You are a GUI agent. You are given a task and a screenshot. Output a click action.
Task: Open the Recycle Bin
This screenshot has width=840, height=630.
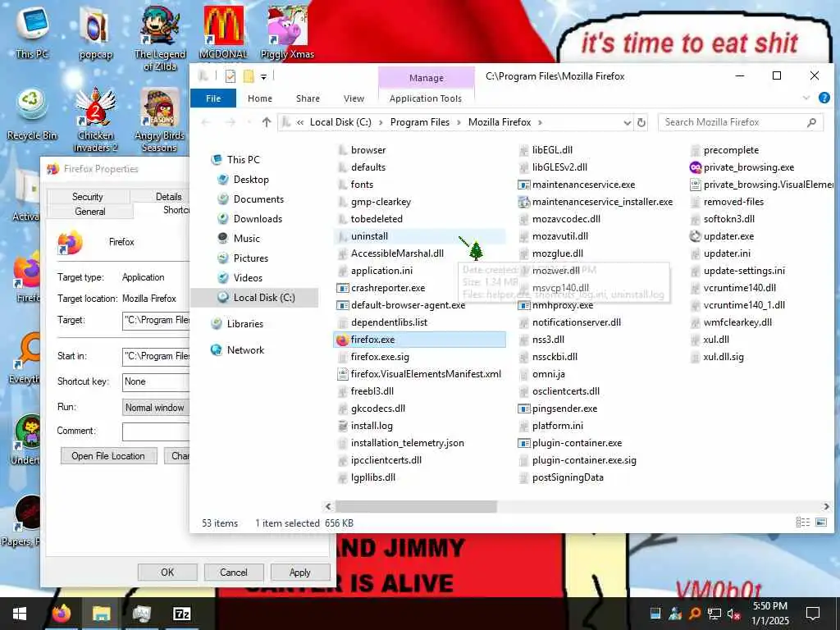click(x=32, y=113)
